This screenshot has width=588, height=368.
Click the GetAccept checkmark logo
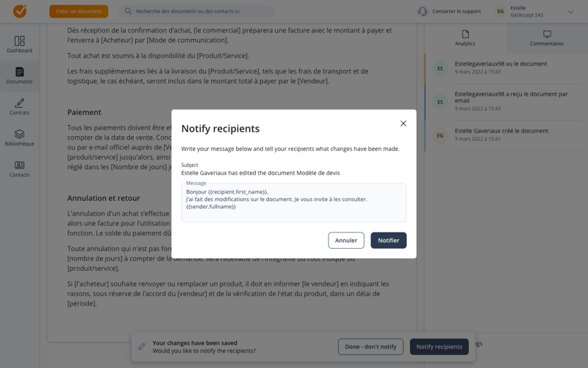click(20, 11)
